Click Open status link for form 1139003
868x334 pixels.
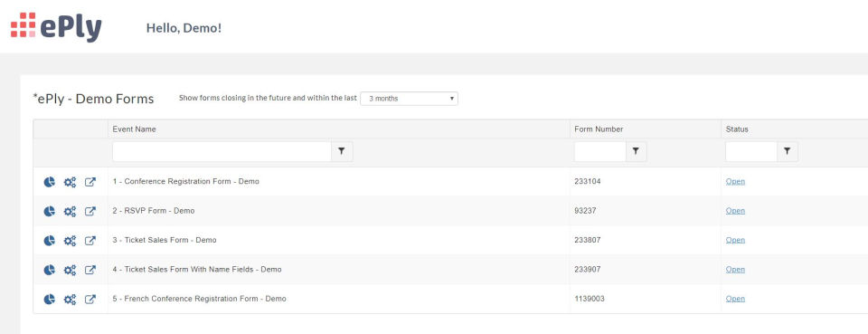pyautogui.click(x=735, y=299)
